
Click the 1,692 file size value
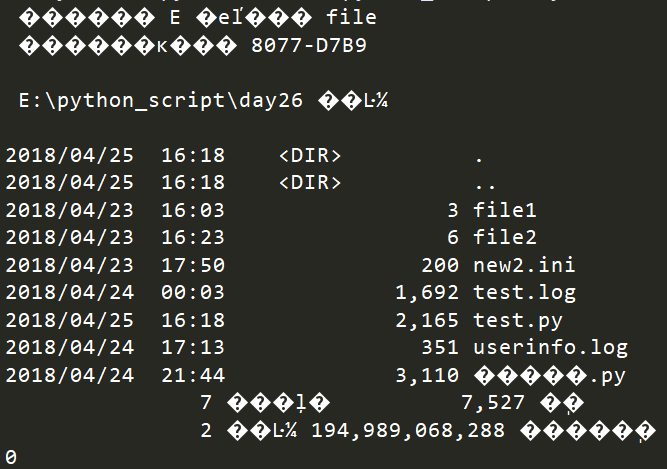coord(427,293)
